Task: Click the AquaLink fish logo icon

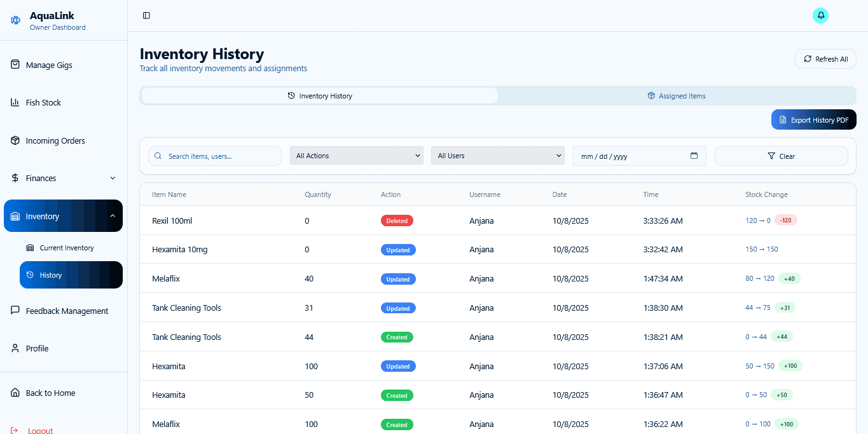Action: point(15,20)
